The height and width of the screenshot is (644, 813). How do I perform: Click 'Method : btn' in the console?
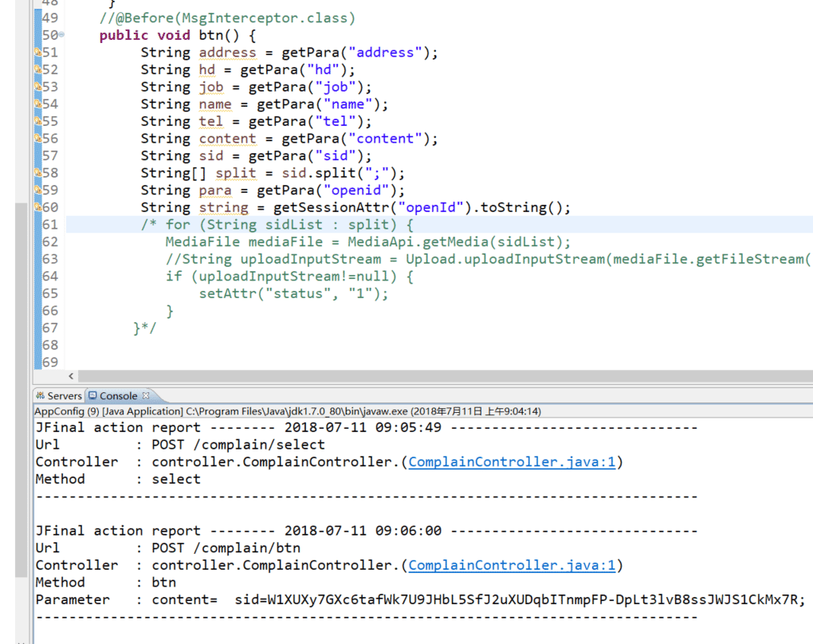106,583
